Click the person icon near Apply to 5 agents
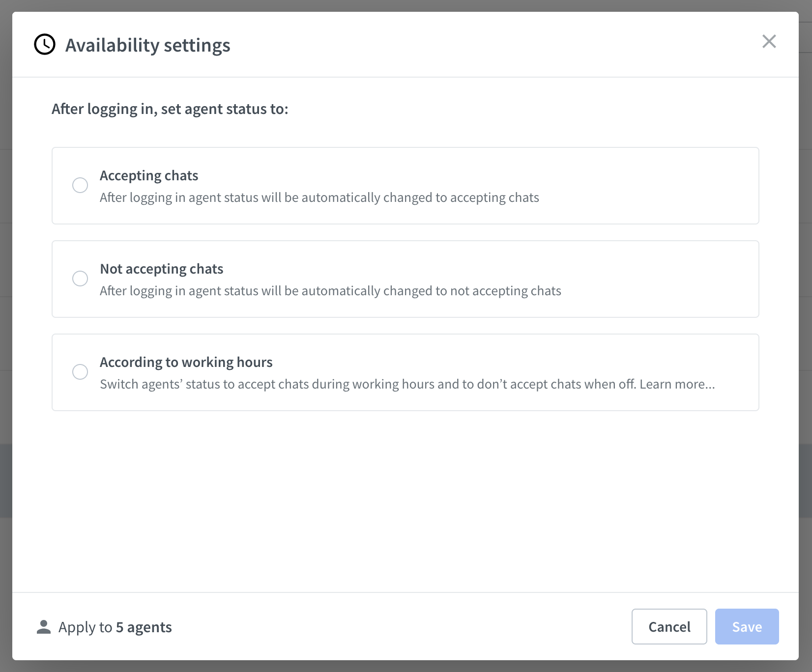Viewport: 812px width, 672px height. point(43,627)
